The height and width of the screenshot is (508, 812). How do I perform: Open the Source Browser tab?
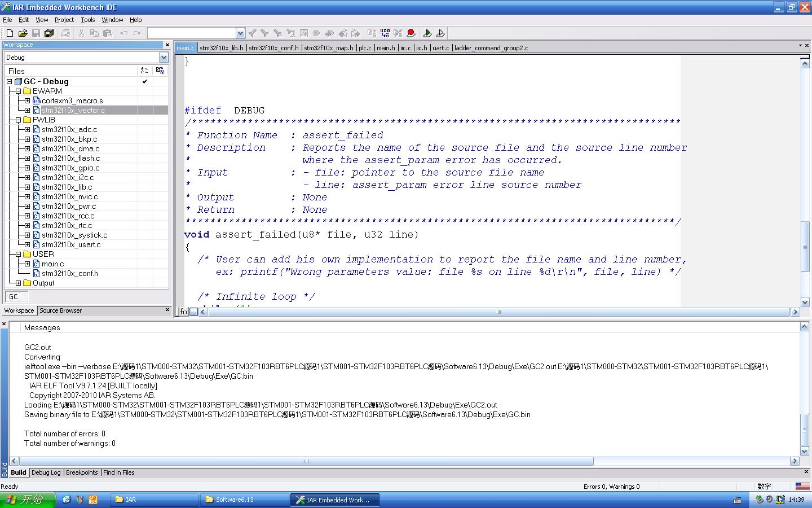pyautogui.click(x=60, y=310)
